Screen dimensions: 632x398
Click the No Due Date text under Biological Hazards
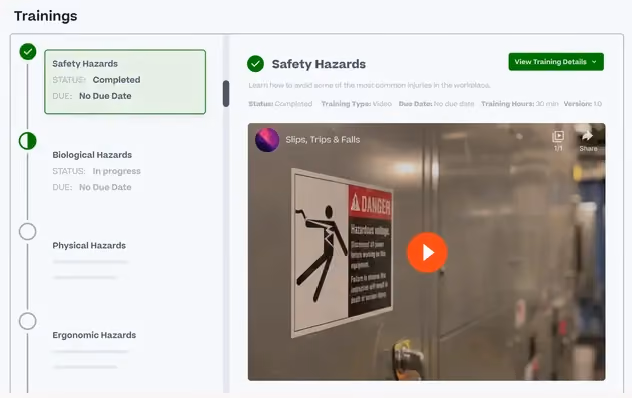click(x=105, y=187)
